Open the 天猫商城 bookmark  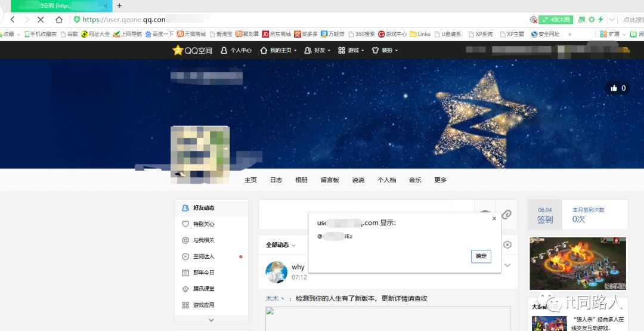point(191,34)
